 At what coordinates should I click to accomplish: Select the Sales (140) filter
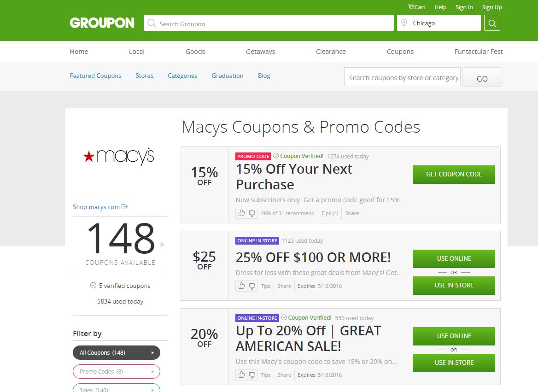[117, 388]
